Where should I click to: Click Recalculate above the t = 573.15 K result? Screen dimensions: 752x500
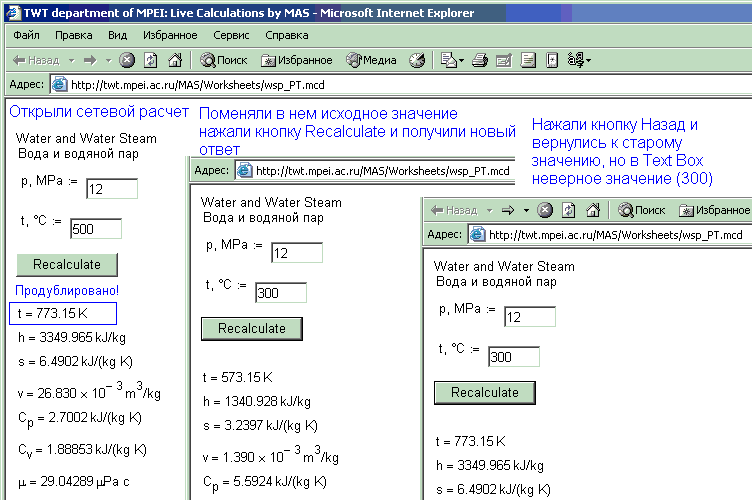point(252,329)
